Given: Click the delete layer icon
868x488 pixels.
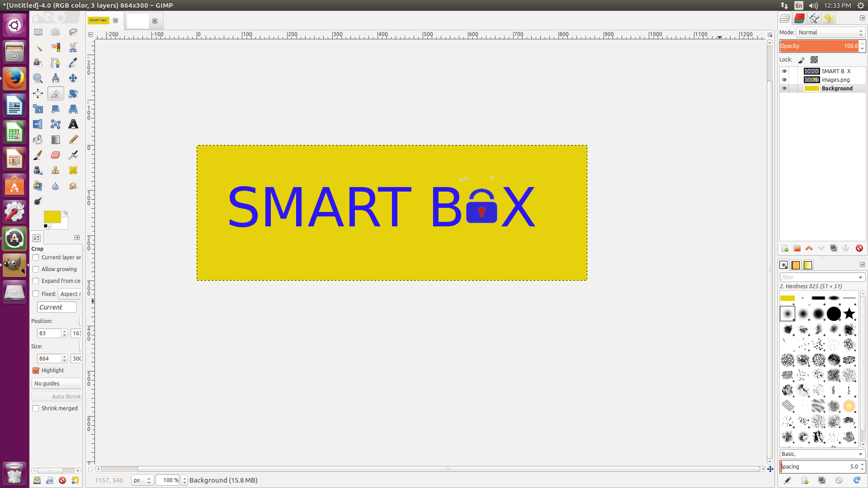Looking at the screenshot, I should [859, 248].
